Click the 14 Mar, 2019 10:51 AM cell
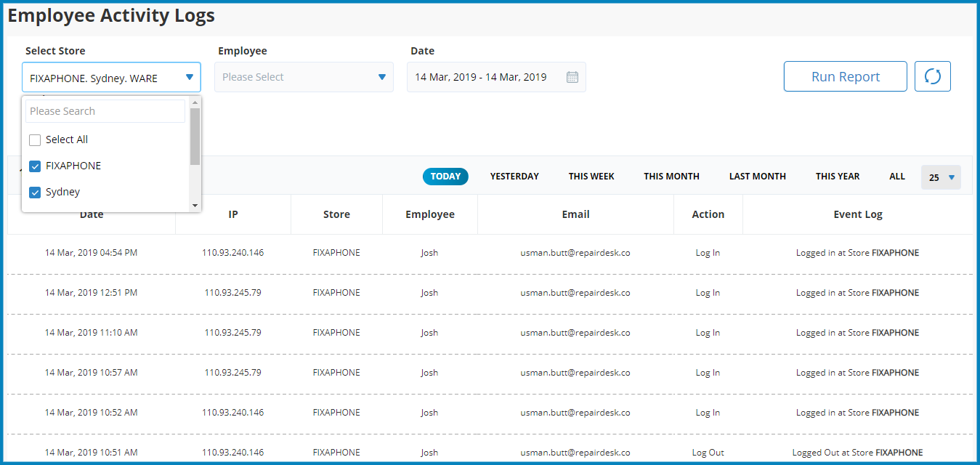The width and height of the screenshot is (980, 465). pos(91,453)
